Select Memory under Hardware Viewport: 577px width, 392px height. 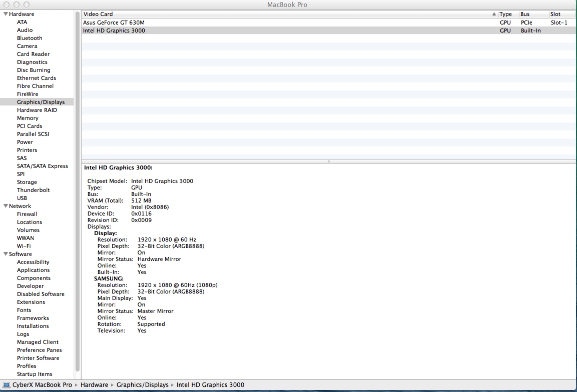(28, 118)
